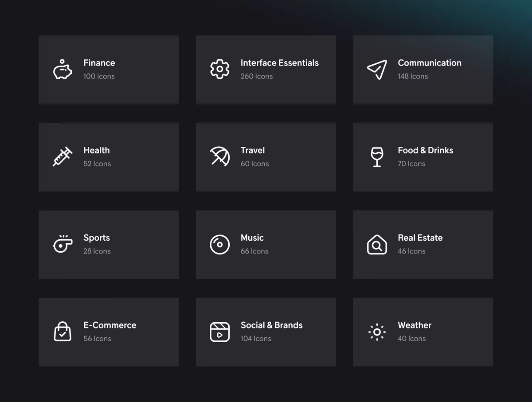Click the "52 Icons" count under Health

(x=97, y=164)
